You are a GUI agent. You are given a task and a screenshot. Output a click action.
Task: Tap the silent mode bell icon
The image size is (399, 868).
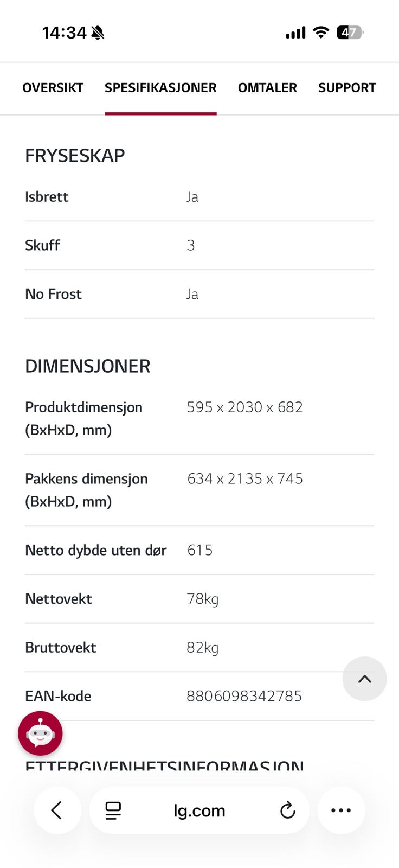(98, 33)
